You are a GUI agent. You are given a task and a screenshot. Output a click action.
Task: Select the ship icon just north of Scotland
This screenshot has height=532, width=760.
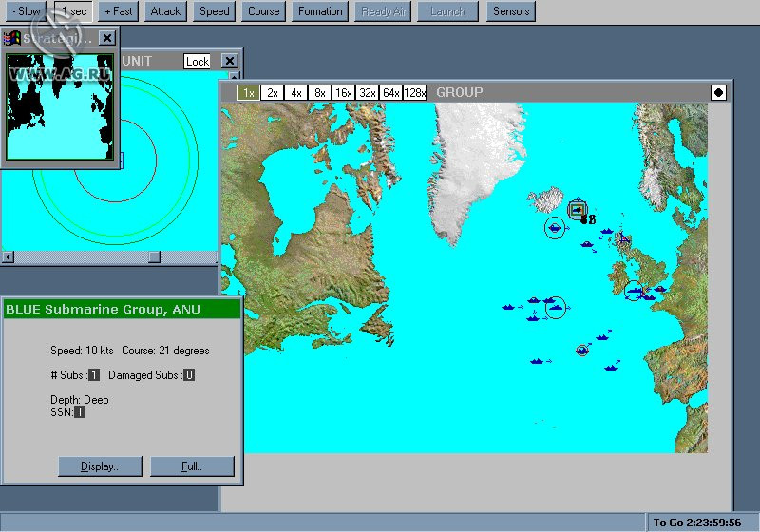click(x=607, y=232)
